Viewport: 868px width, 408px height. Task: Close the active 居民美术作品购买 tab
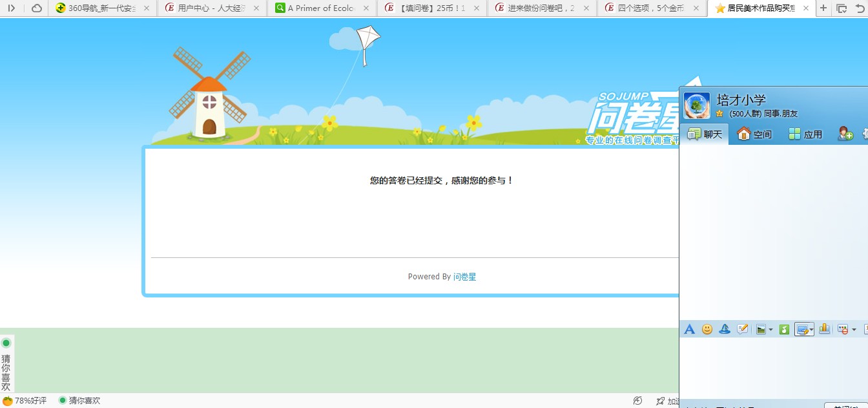pos(805,8)
